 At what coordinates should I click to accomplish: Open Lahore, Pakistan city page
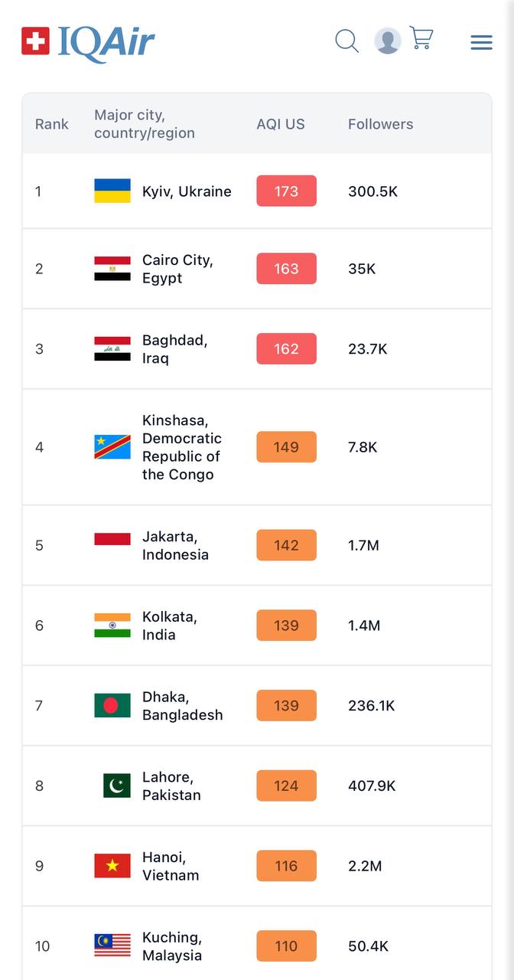point(171,786)
